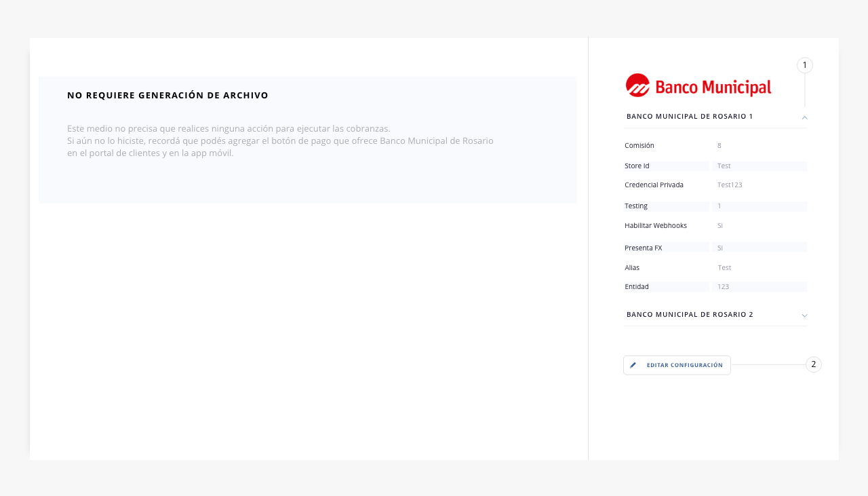The height and width of the screenshot is (496, 868).
Task: Expand Banco Municipal de Rosario 2 chevron
Action: pos(804,316)
